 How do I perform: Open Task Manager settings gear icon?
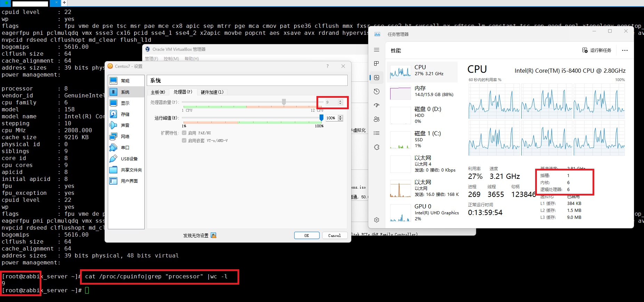[x=377, y=220]
